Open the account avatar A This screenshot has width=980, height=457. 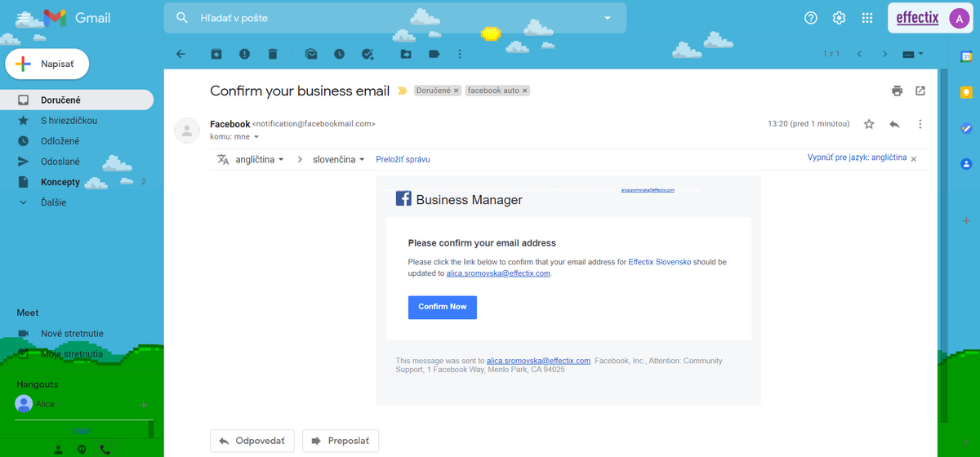(958, 18)
